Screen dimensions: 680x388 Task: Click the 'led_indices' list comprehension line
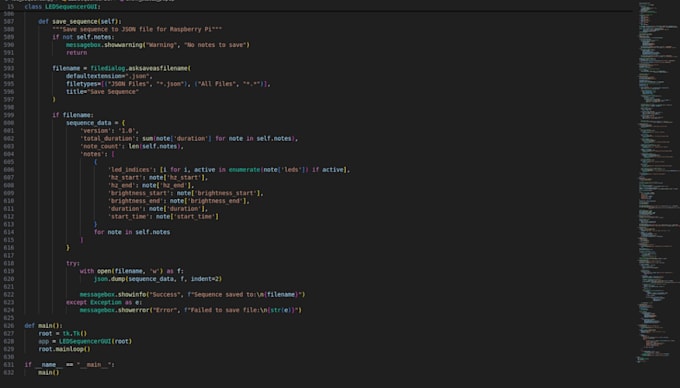point(229,170)
